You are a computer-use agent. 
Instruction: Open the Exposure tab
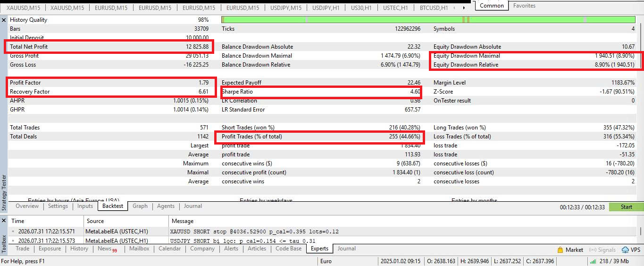tap(50, 249)
